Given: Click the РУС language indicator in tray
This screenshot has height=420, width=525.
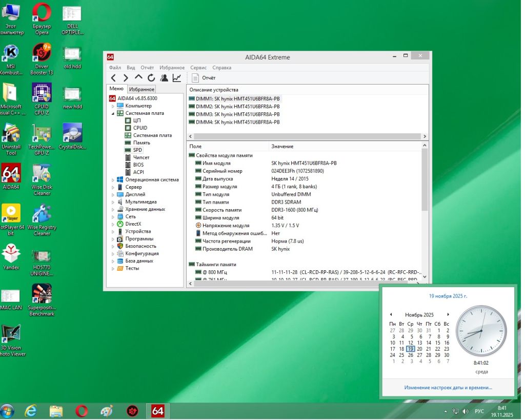Looking at the screenshot, I should [x=479, y=411].
